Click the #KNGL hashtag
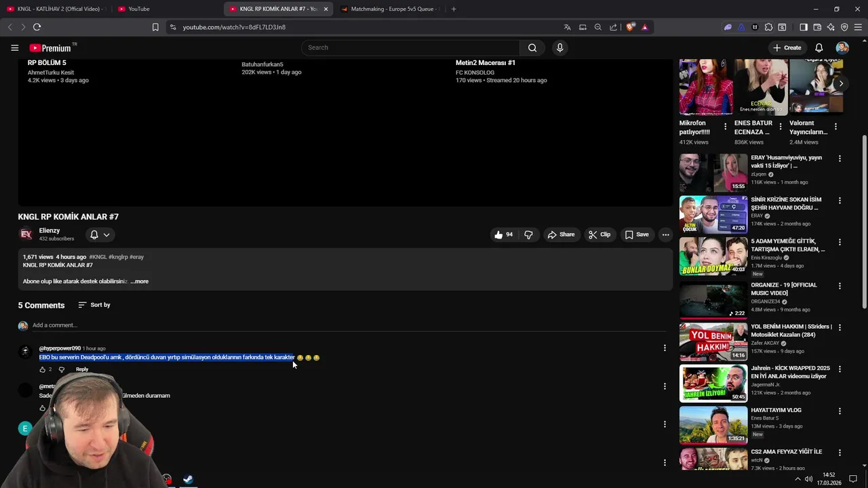 [x=98, y=257]
